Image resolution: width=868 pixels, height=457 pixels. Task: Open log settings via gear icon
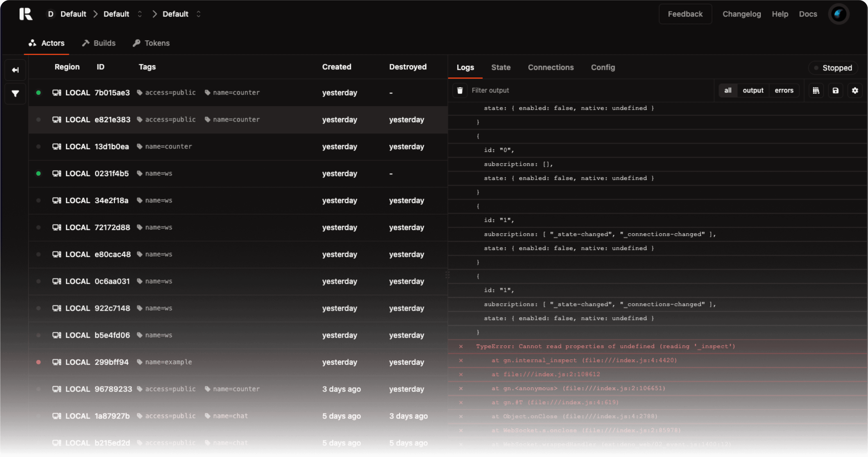[x=855, y=90]
